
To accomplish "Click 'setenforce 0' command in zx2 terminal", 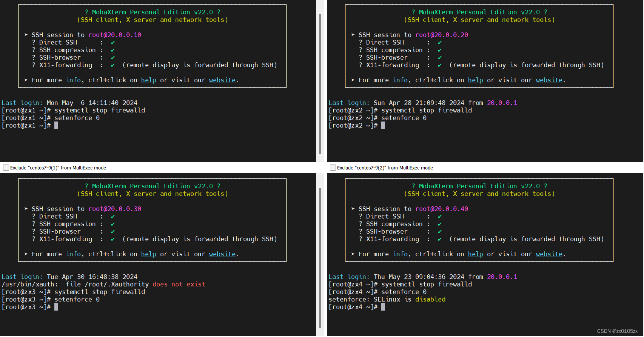I will coord(404,118).
